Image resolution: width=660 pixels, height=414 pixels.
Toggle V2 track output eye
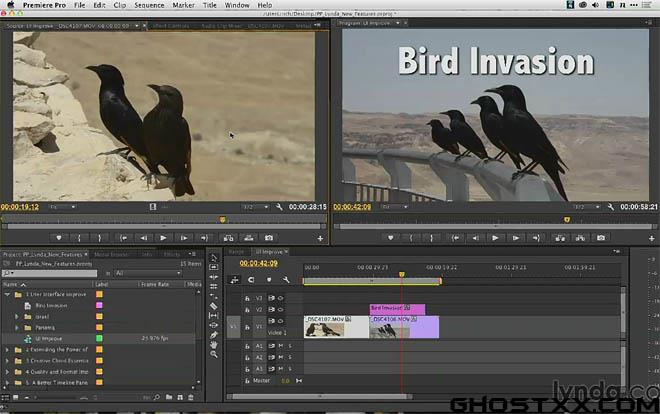tap(280, 309)
